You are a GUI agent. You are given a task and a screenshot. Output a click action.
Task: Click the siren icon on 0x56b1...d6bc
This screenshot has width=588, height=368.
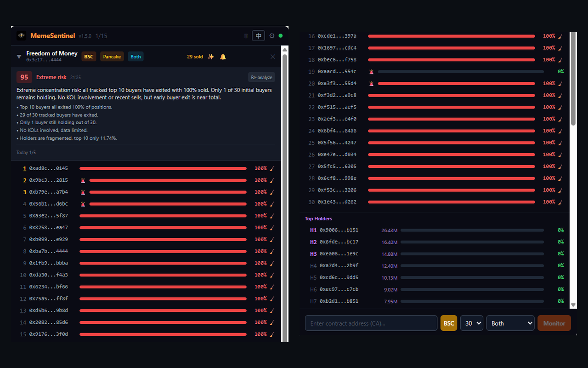pyautogui.click(x=83, y=204)
